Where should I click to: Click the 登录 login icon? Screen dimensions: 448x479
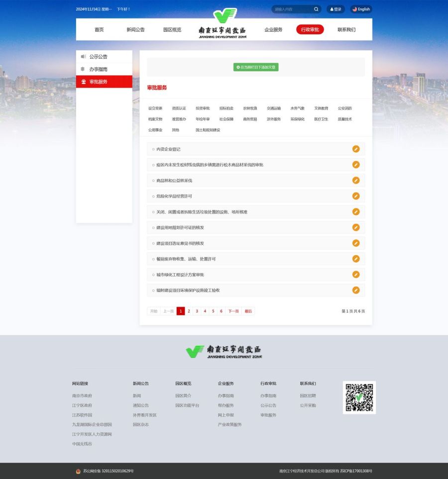pos(332,9)
